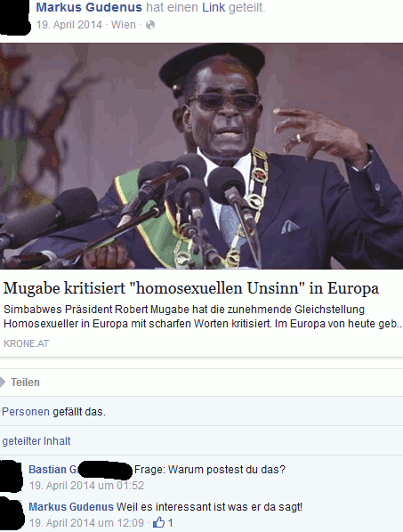The height and width of the screenshot is (532, 403).
Task: Open the post date 19. April 2014
Action: point(69,25)
